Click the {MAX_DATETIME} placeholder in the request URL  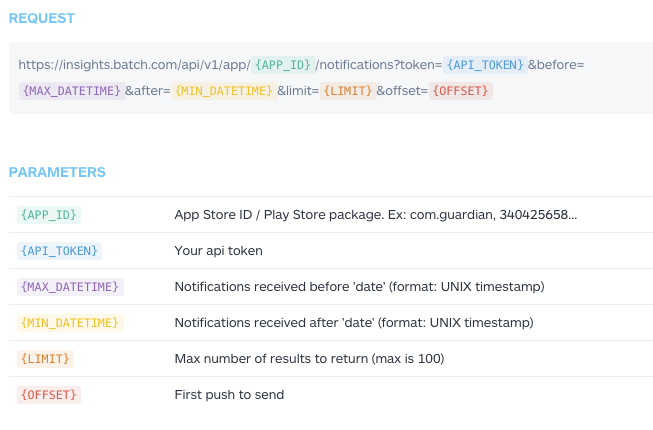click(70, 91)
